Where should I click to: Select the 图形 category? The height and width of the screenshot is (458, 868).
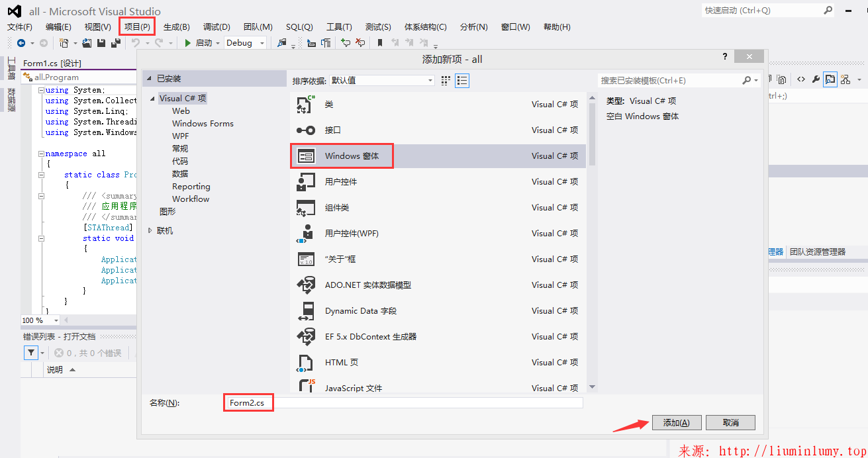(x=168, y=212)
